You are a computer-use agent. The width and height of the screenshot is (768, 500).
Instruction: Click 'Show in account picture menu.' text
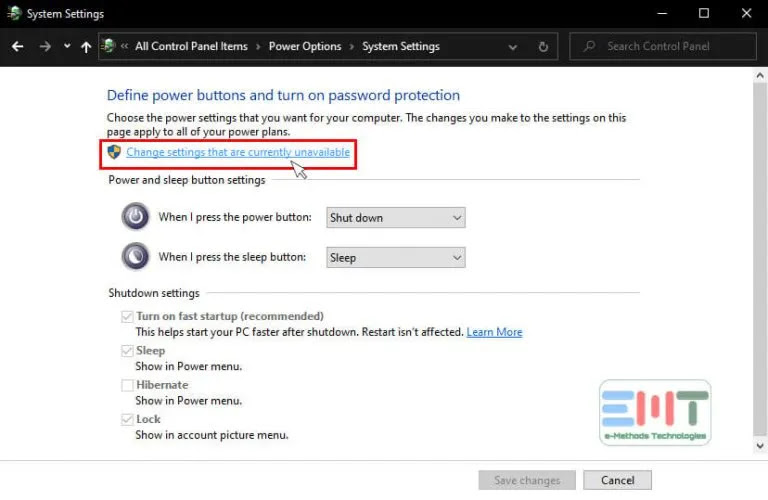click(x=212, y=435)
